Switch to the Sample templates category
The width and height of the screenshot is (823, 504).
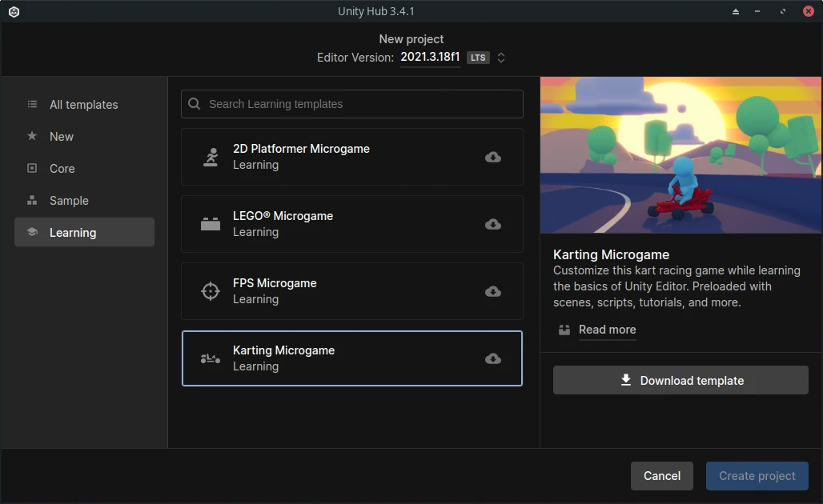[85, 200]
